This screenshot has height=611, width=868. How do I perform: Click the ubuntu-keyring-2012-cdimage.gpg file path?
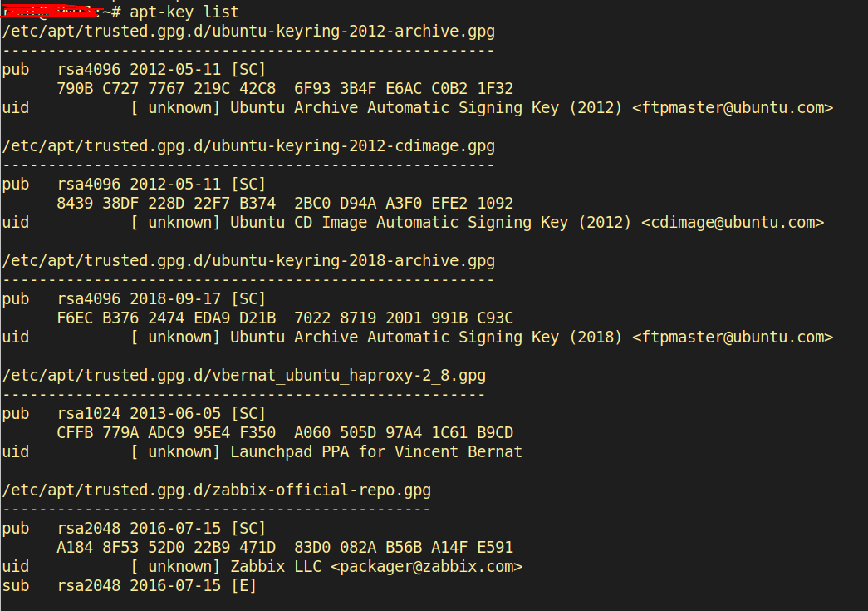tap(248, 145)
